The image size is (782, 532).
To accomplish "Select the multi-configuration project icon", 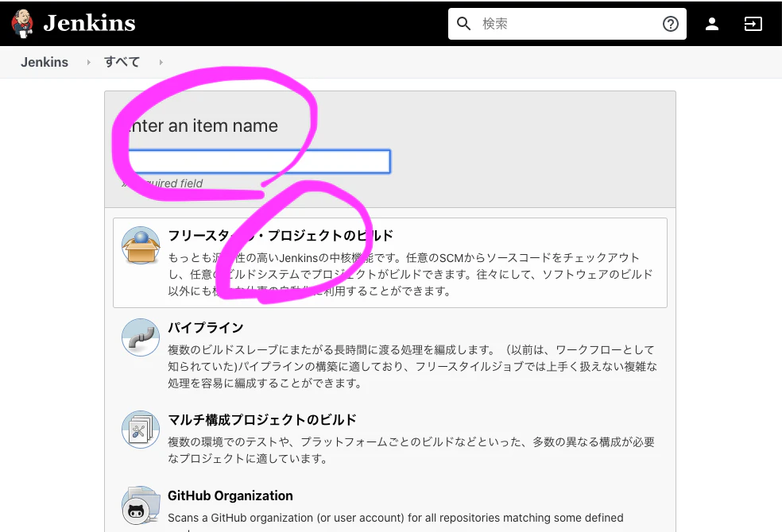I will click(x=141, y=430).
